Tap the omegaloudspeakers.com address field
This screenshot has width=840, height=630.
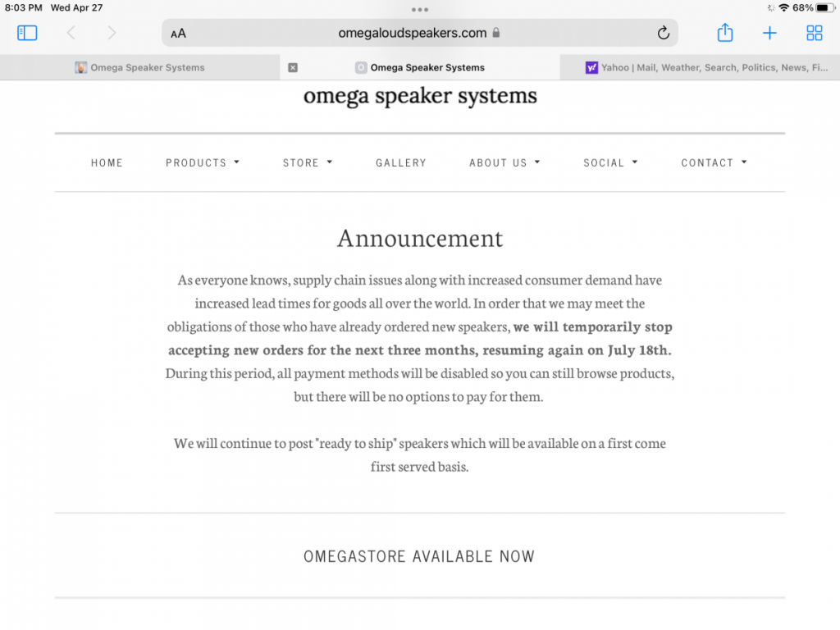420,33
